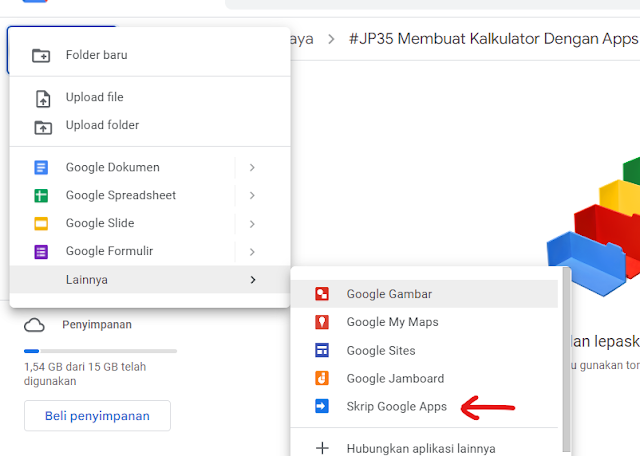Expand the Lainnya submenu arrow

253,280
